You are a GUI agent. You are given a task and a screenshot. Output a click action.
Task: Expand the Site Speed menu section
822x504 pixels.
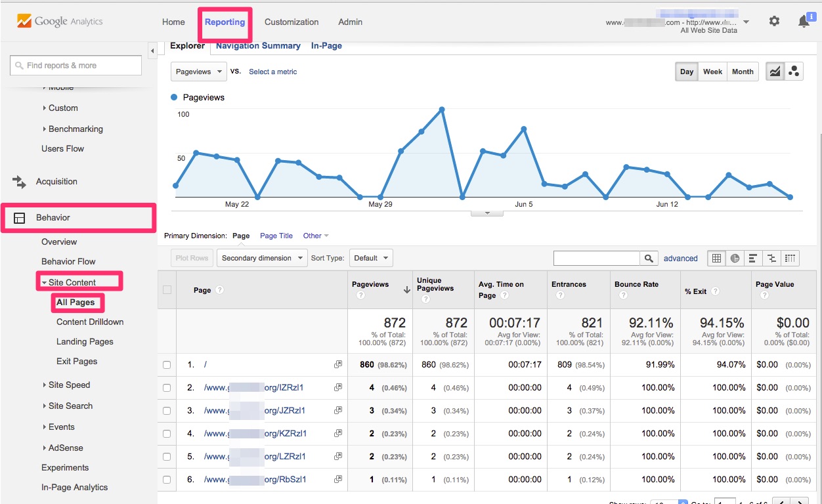coord(69,385)
